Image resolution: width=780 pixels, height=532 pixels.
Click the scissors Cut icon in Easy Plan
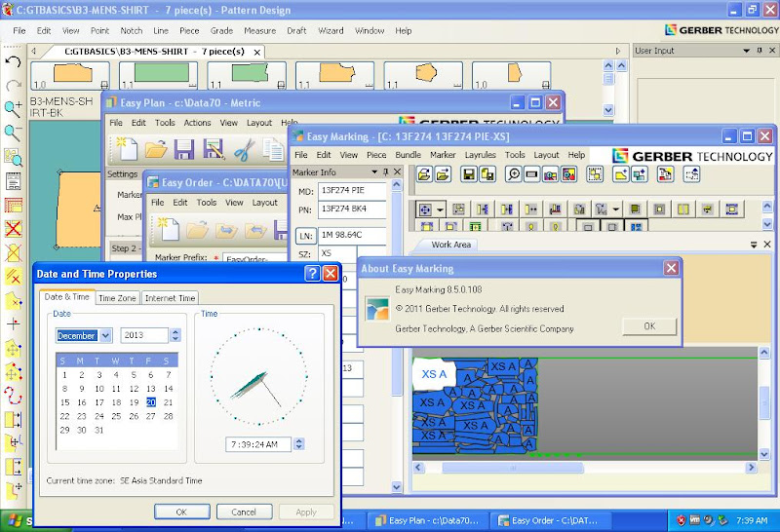244,149
